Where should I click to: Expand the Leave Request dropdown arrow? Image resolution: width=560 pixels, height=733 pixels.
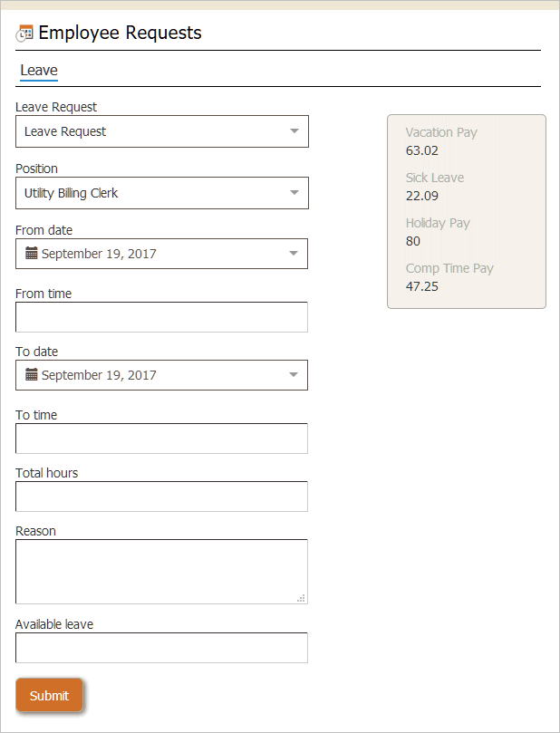click(x=294, y=131)
